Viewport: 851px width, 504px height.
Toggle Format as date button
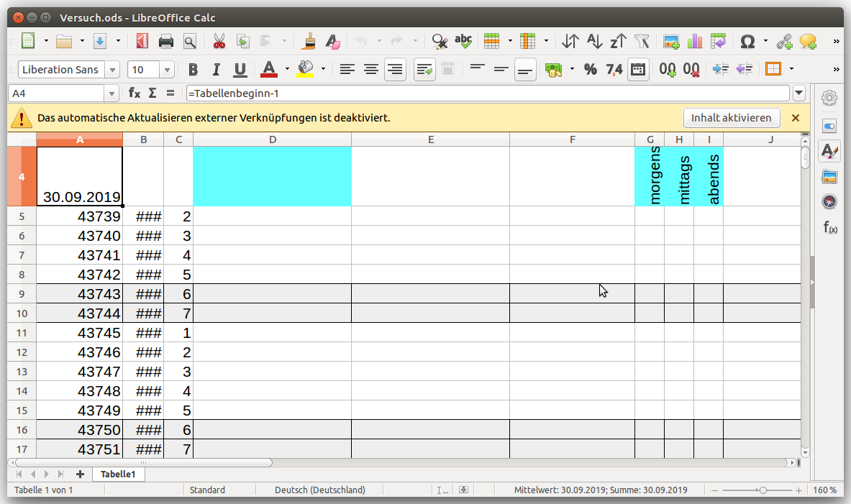tap(637, 70)
